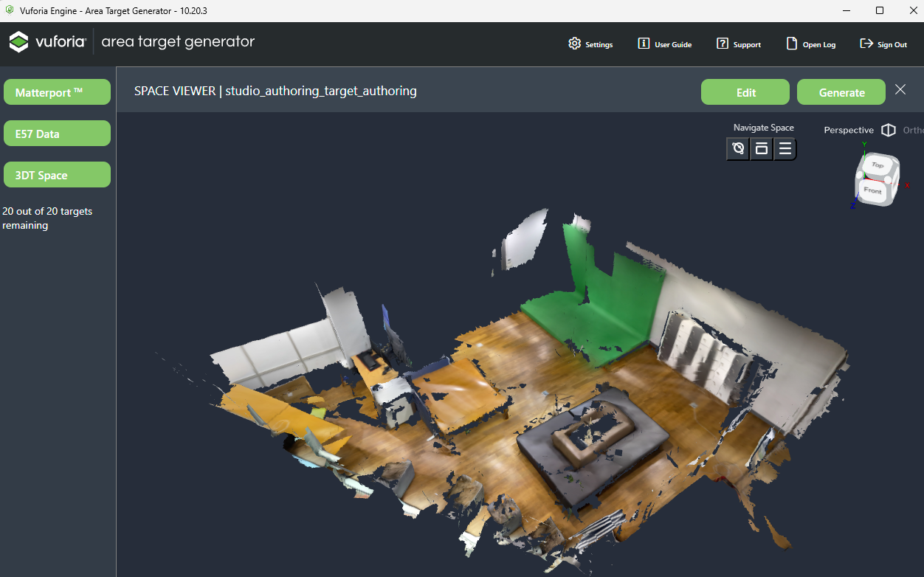Click the Vuforia logo in the header

pyautogui.click(x=48, y=42)
